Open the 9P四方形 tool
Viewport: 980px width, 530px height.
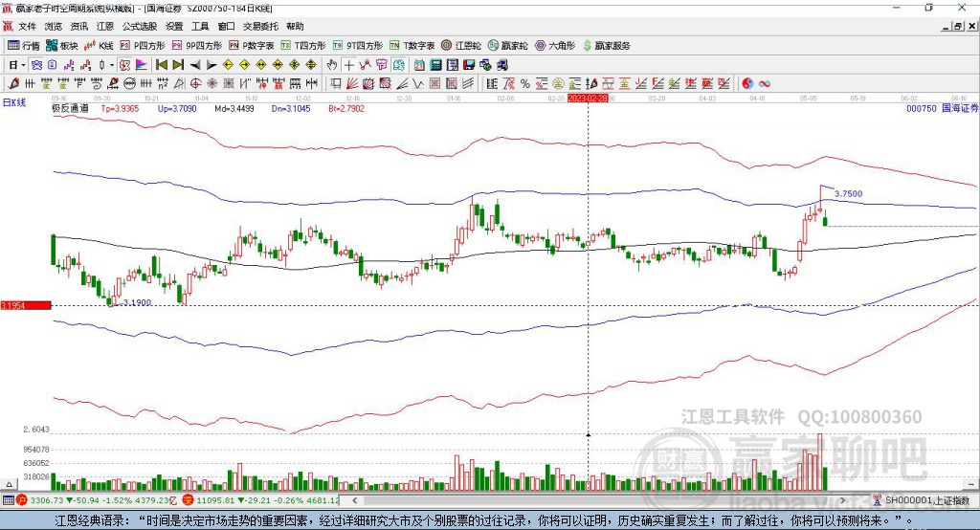click(197, 46)
